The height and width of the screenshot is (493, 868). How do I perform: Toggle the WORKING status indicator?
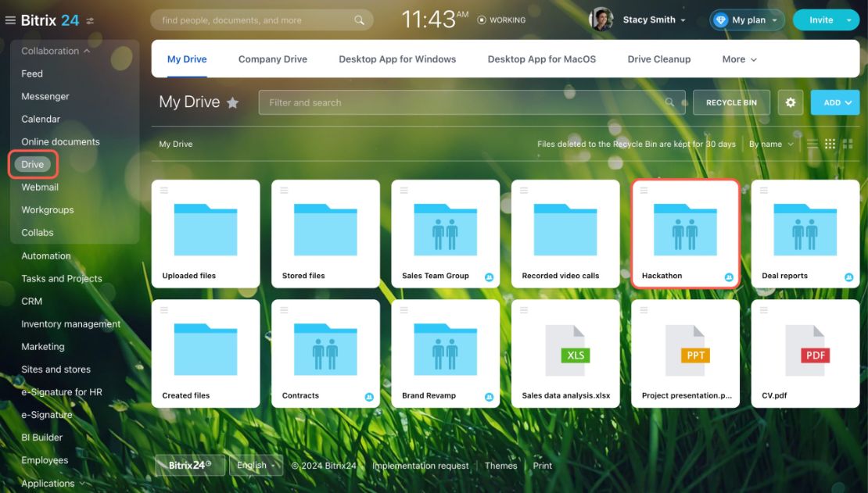(x=501, y=20)
